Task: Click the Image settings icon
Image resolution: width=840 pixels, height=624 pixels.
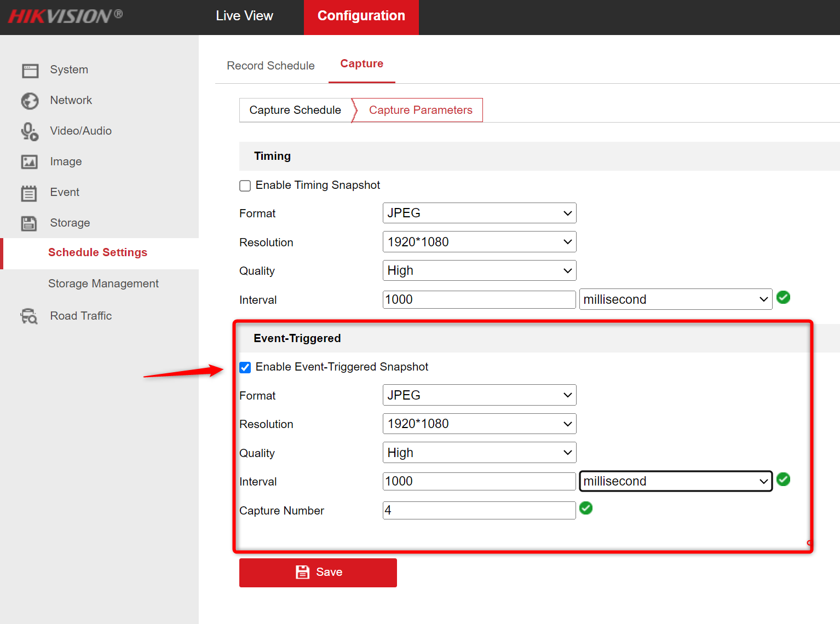Action: 30,161
